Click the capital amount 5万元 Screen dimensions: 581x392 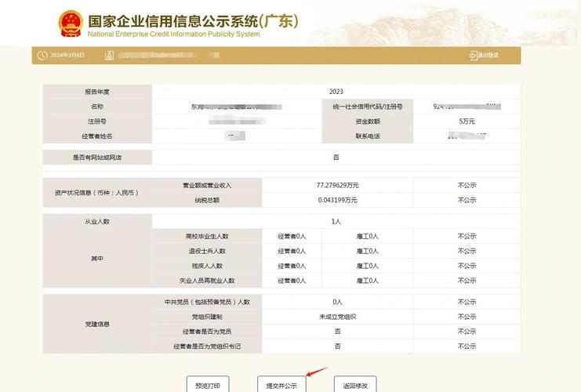tap(467, 122)
